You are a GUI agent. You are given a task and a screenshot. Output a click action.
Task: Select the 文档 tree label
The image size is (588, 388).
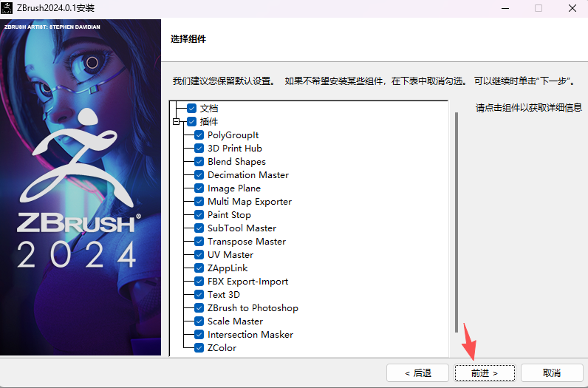point(209,109)
